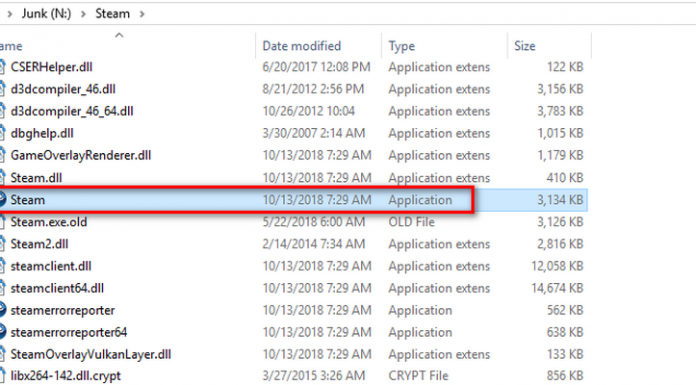This screenshot has height=385, width=696.
Task: Select the Steam.dll file
Action: [x=36, y=178]
